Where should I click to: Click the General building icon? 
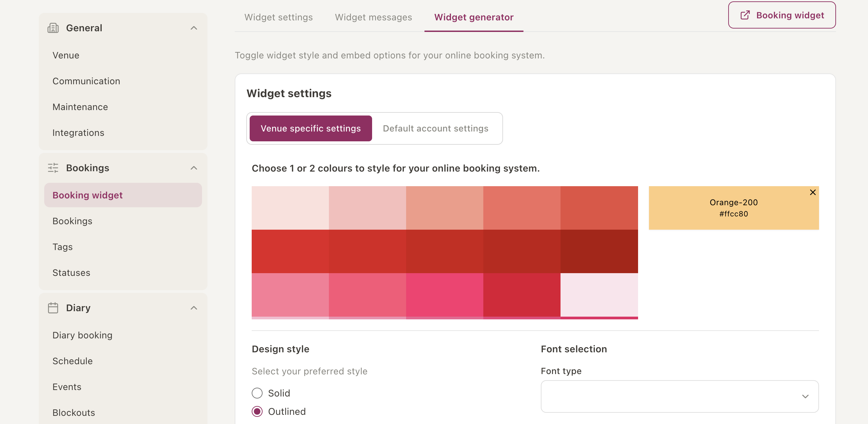click(x=53, y=28)
